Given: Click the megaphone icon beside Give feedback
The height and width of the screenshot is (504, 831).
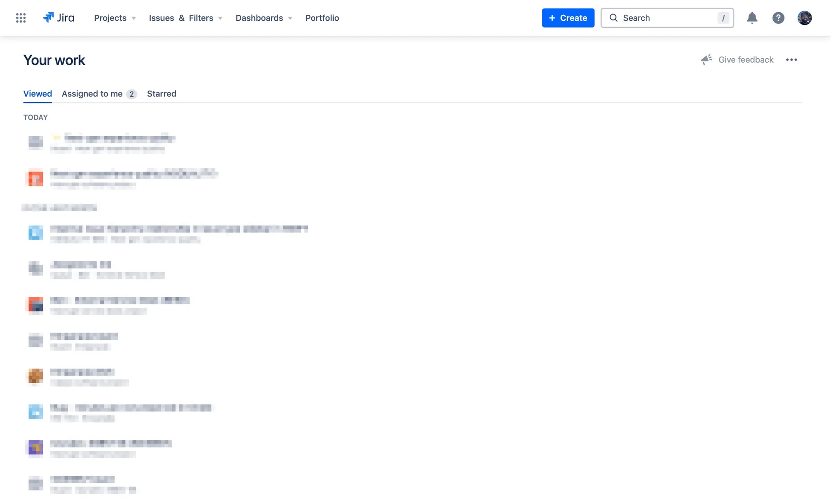Looking at the screenshot, I should (x=706, y=60).
